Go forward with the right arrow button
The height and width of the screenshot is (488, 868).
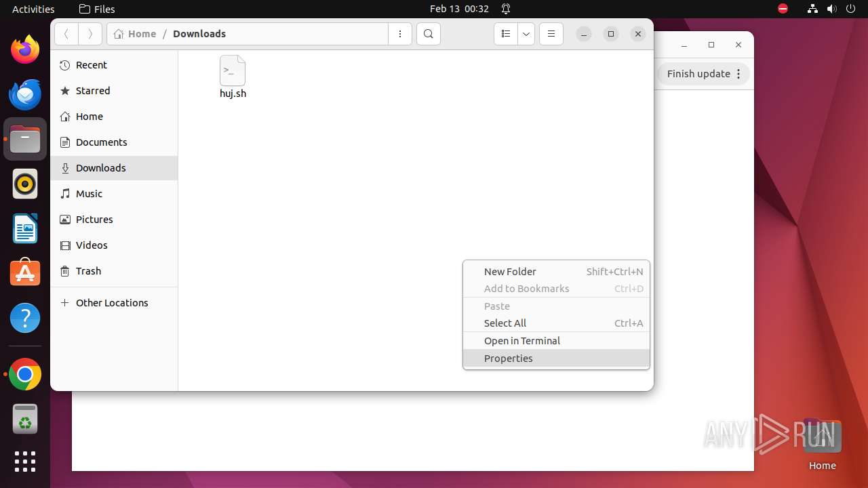(90, 34)
